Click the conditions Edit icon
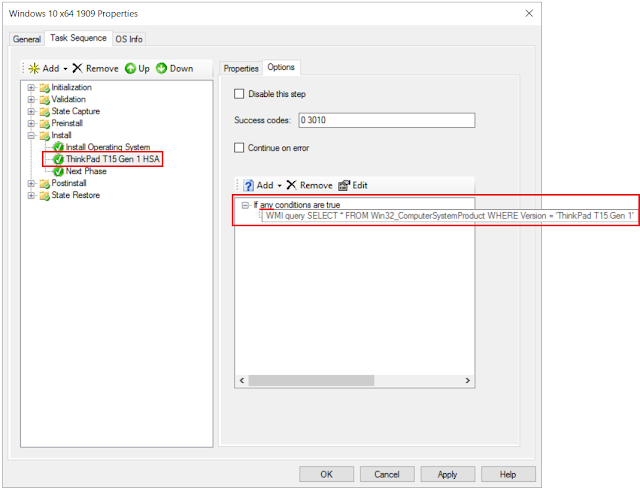 tap(344, 185)
